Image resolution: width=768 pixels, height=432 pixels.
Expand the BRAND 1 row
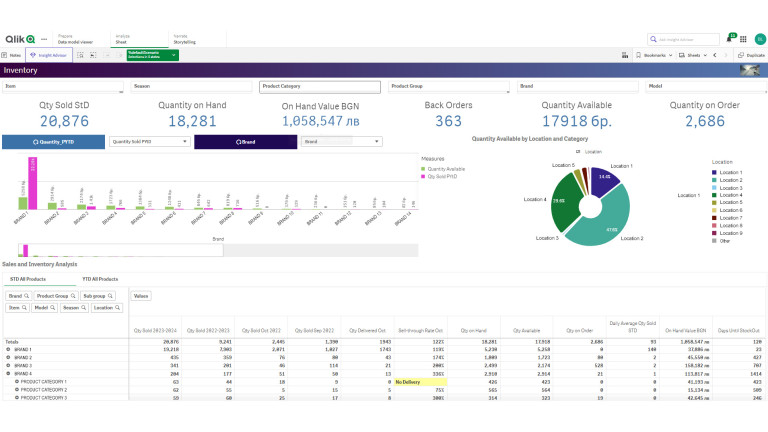(8, 349)
